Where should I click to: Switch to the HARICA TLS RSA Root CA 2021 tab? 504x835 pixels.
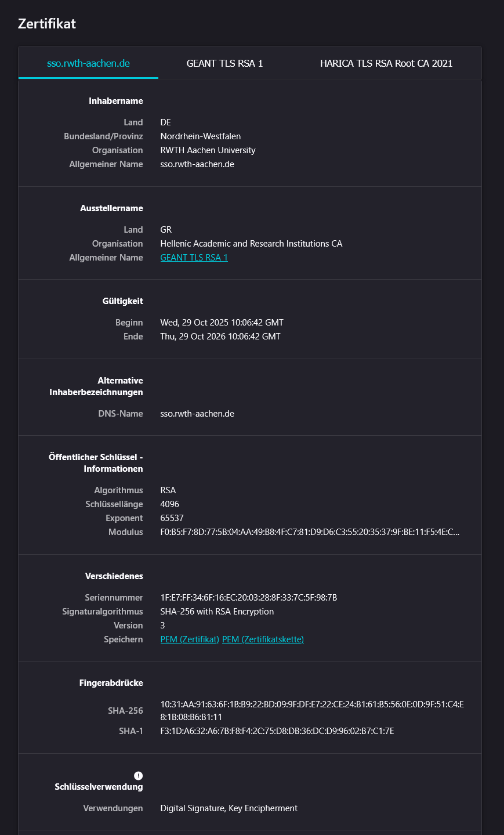point(387,63)
